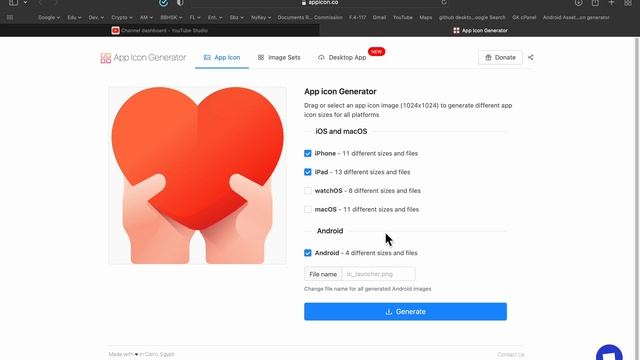The image size is (640, 360).
Task: Click the App Icon Generator logo
Action: click(x=143, y=58)
